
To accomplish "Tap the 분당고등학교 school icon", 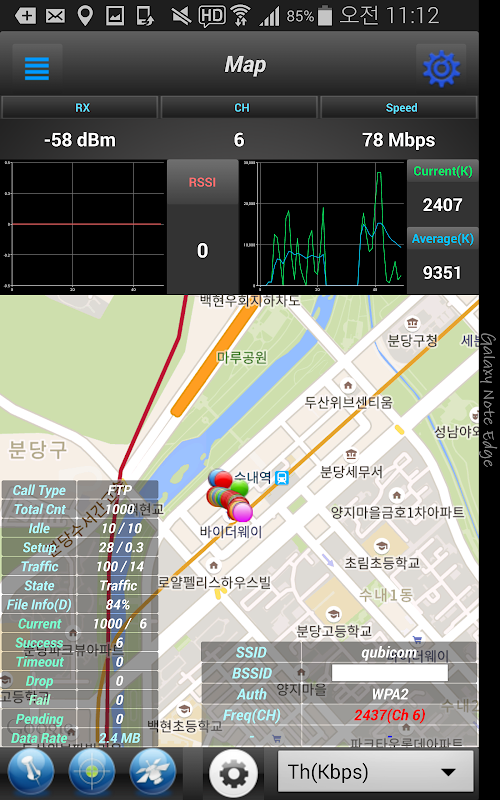I will (333, 614).
